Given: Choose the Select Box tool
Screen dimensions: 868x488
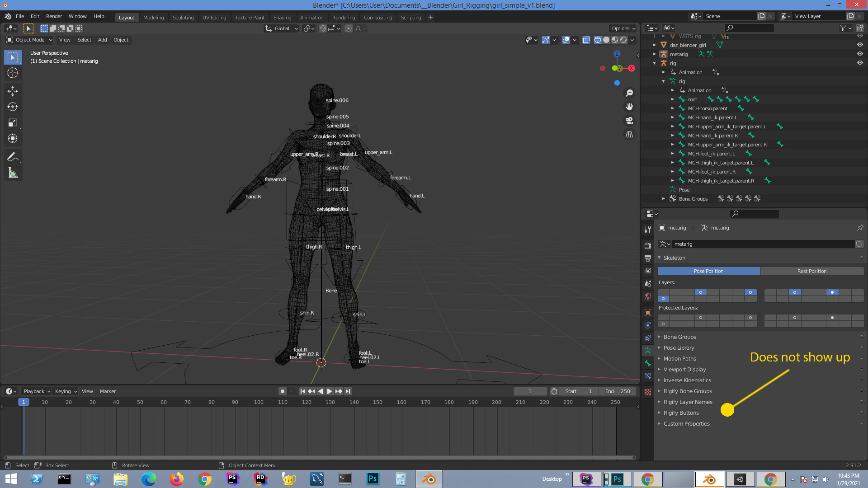Looking at the screenshot, I should pos(13,57).
